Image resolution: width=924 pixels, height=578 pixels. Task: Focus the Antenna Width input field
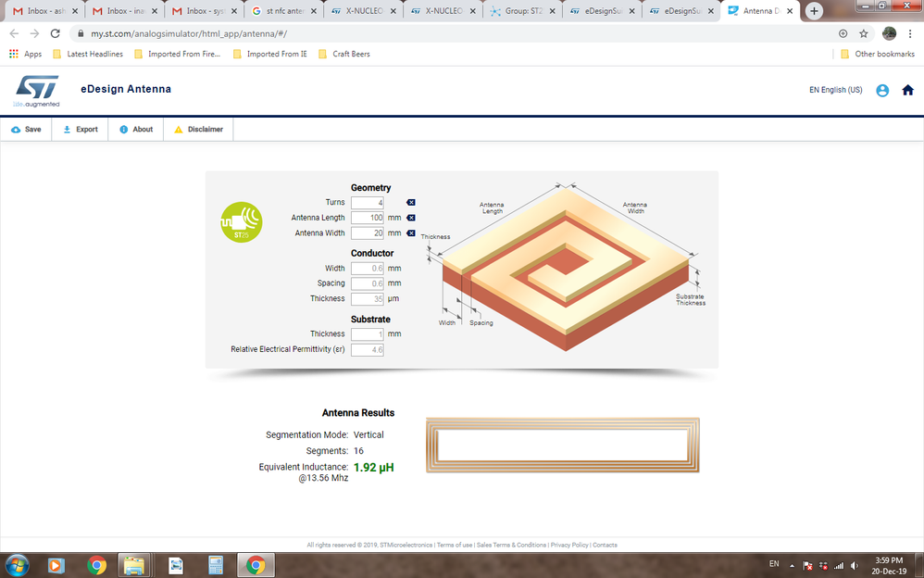pyautogui.click(x=368, y=233)
